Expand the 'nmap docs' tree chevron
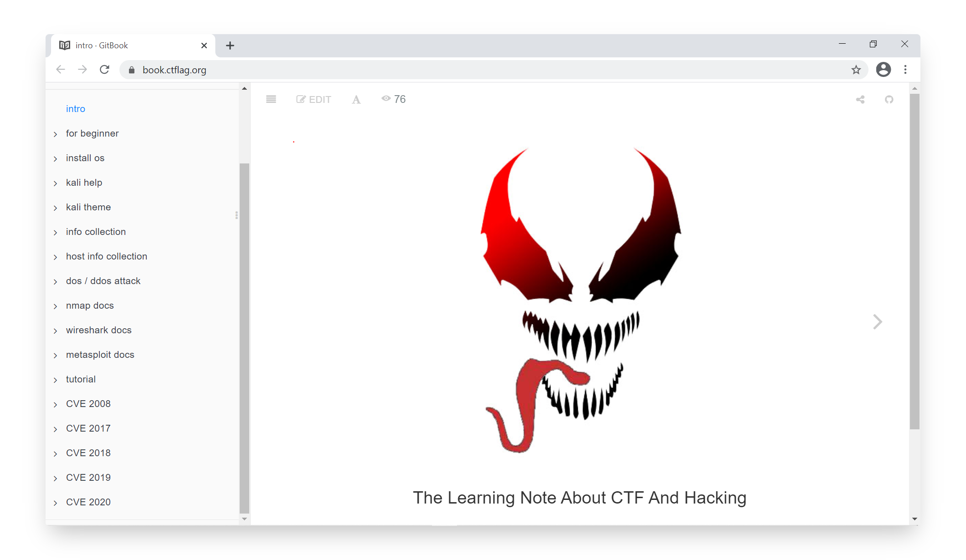 56,306
